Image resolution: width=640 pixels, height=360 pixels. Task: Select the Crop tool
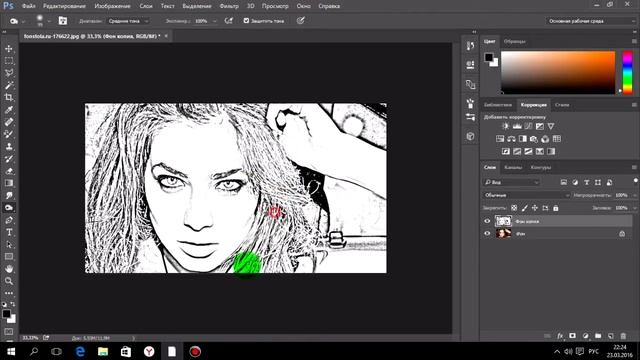tap(9, 98)
